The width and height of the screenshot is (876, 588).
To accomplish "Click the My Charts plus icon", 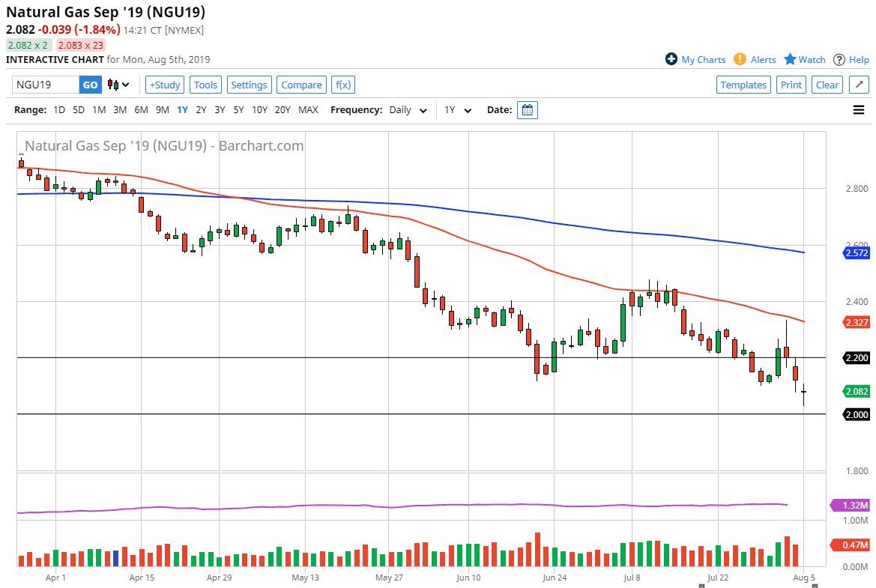I will 671,59.
